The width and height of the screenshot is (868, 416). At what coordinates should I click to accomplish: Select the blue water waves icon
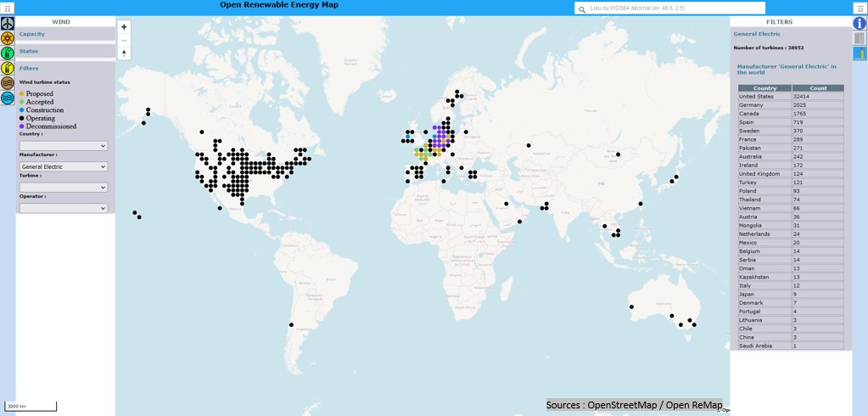point(7,98)
